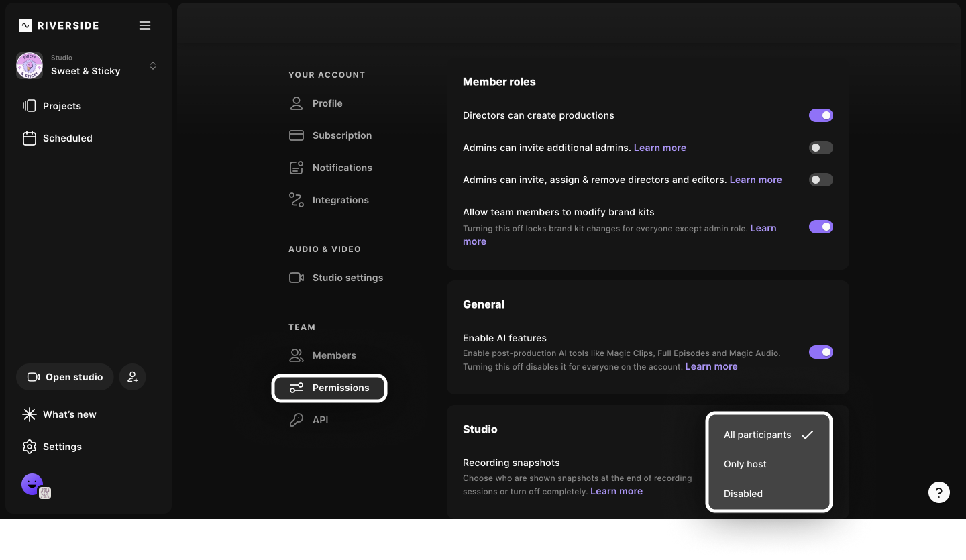Click the invite people icon button
The width and height of the screenshot is (966, 560).
(133, 377)
